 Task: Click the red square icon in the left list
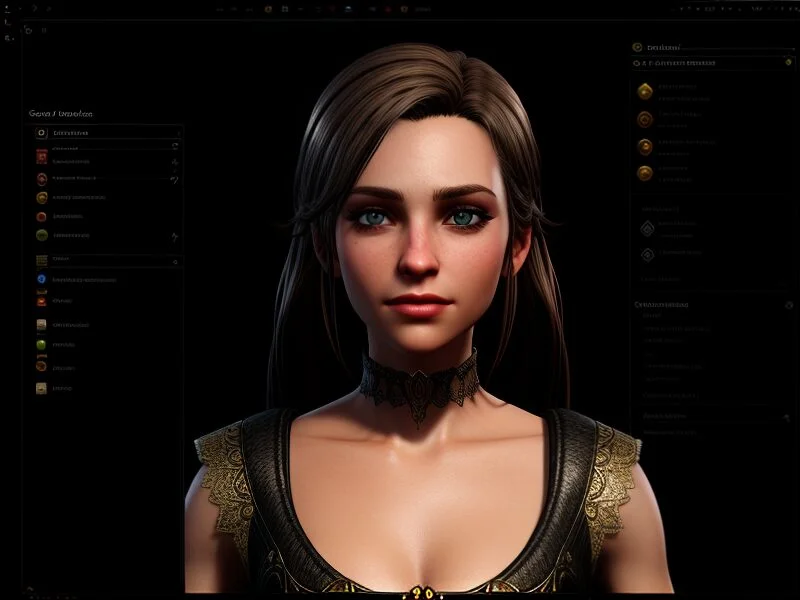[41, 157]
